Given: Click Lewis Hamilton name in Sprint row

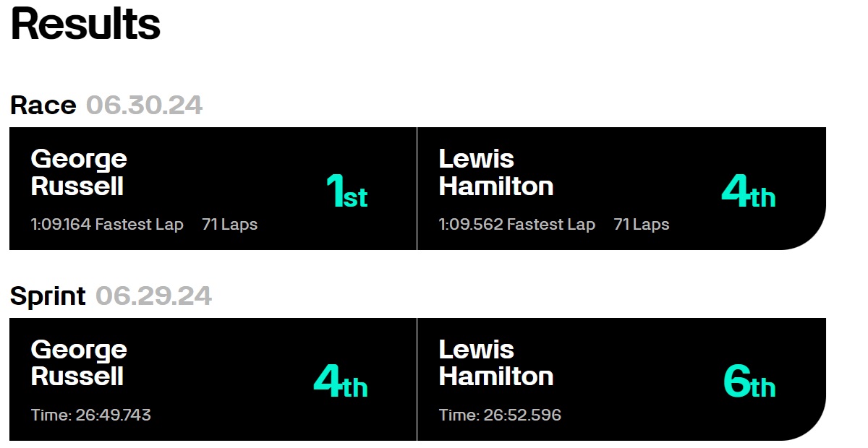Looking at the screenshot, I should (496, 363).
